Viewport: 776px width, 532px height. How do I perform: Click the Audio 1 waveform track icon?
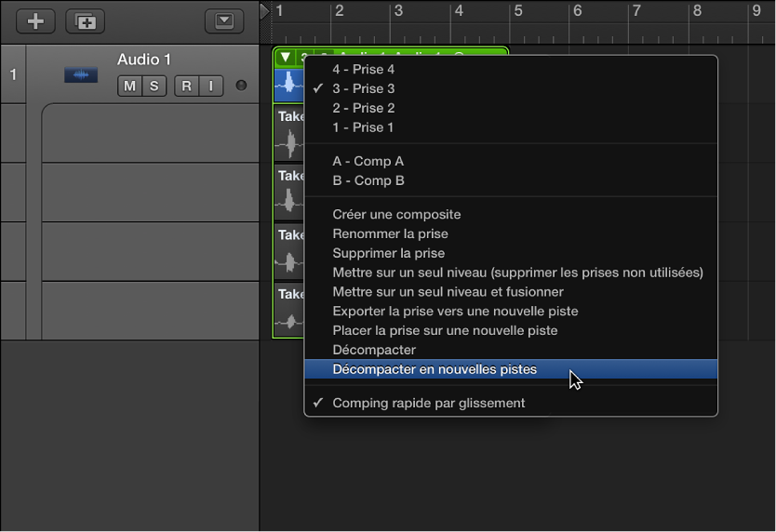[81, 75]
